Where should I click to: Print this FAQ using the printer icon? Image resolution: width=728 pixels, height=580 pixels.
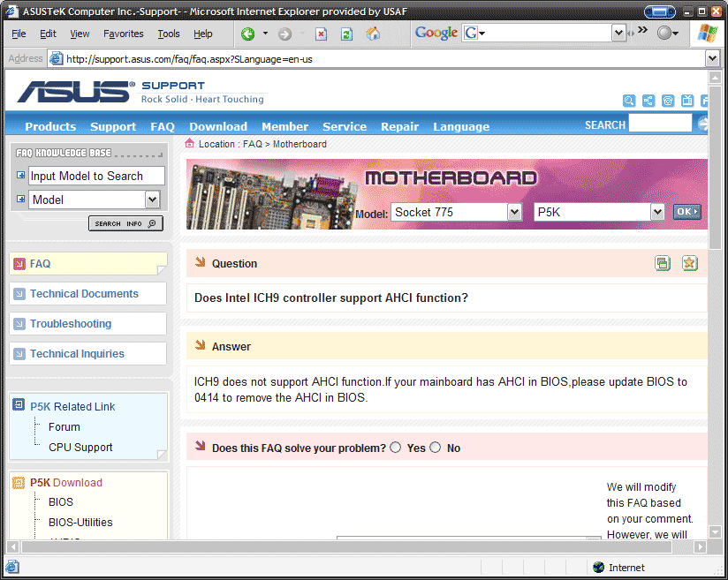coord(663,263)
